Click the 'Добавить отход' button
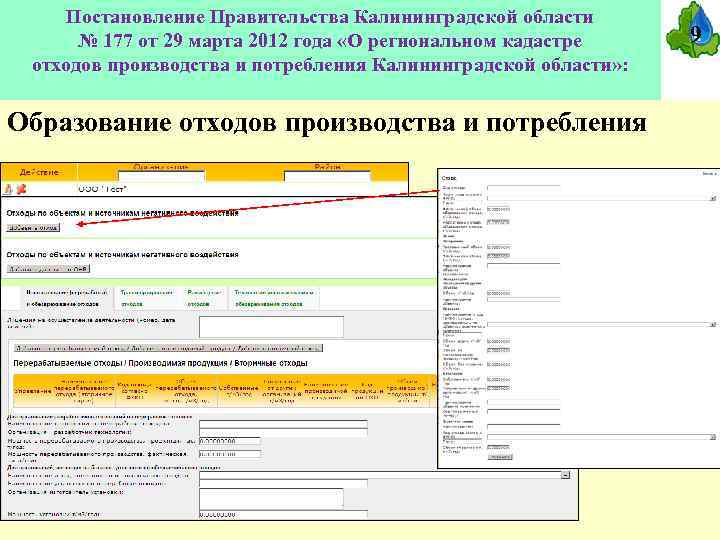The image size is (720, 540). tap(33, 228)
